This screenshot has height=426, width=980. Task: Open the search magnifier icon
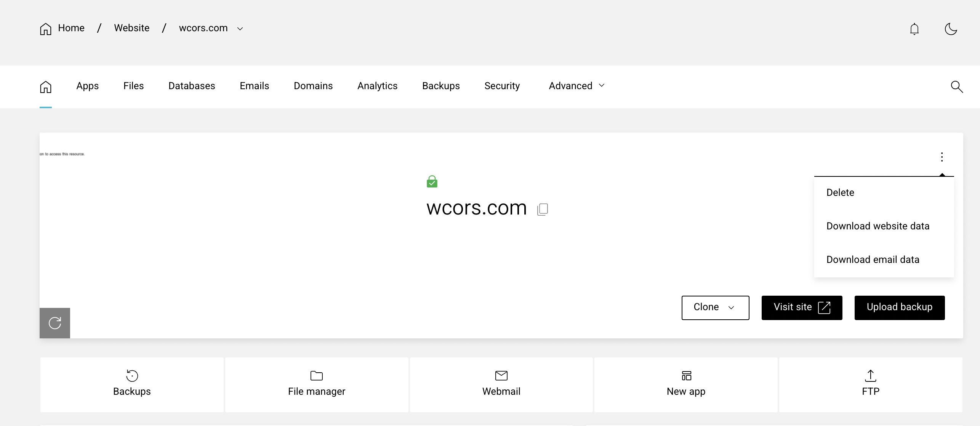[x=956, y=86]
